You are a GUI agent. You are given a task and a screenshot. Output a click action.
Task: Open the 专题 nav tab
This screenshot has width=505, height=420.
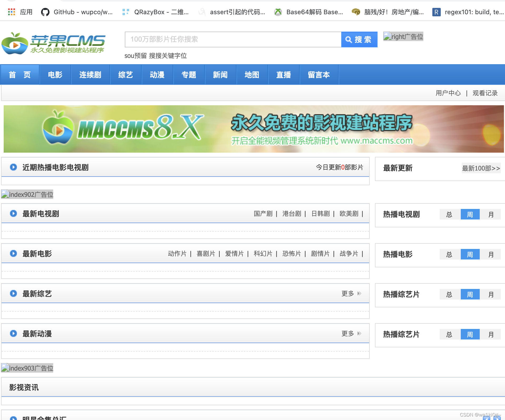coord(189,75)
